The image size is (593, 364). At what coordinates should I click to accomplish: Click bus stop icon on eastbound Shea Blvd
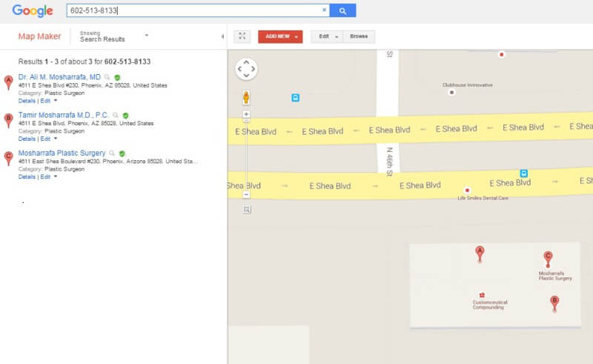[523, 173]
